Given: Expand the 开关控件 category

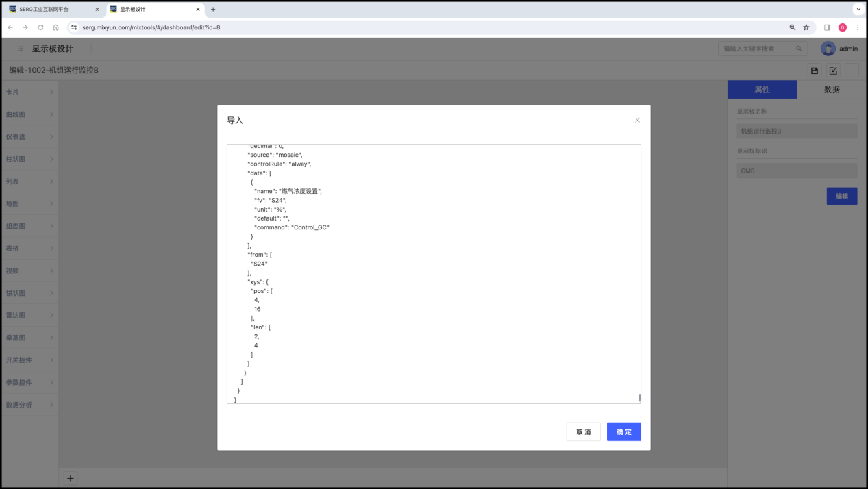Looking at the screenshot, I should pos(29,360).
